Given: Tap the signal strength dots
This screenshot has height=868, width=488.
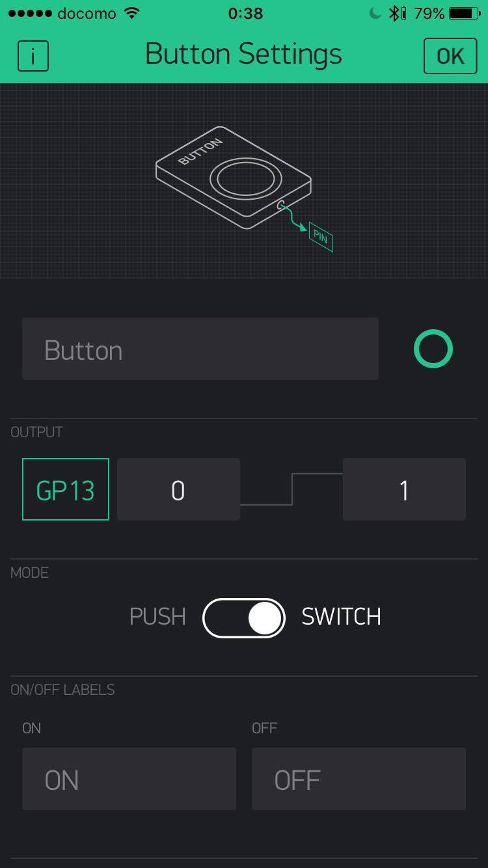Looking at the screenshot, I should pyautogui.click(x=29, y=14).
